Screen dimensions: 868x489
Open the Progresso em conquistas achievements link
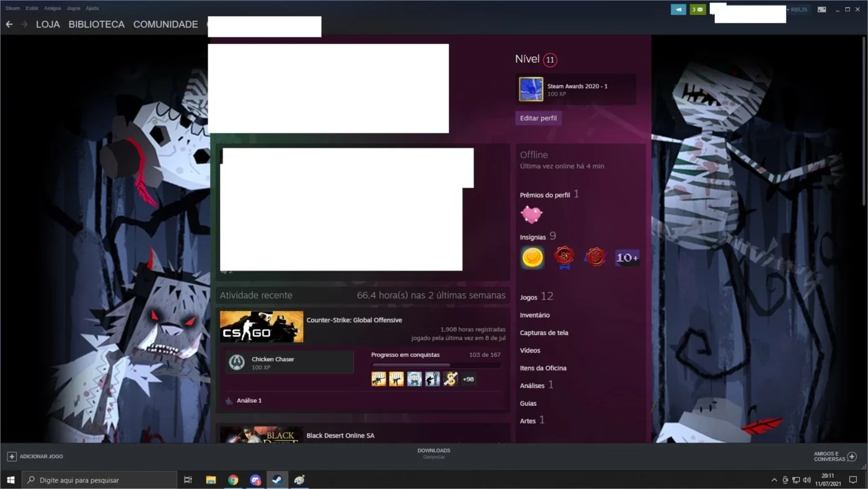coord(405,355)
